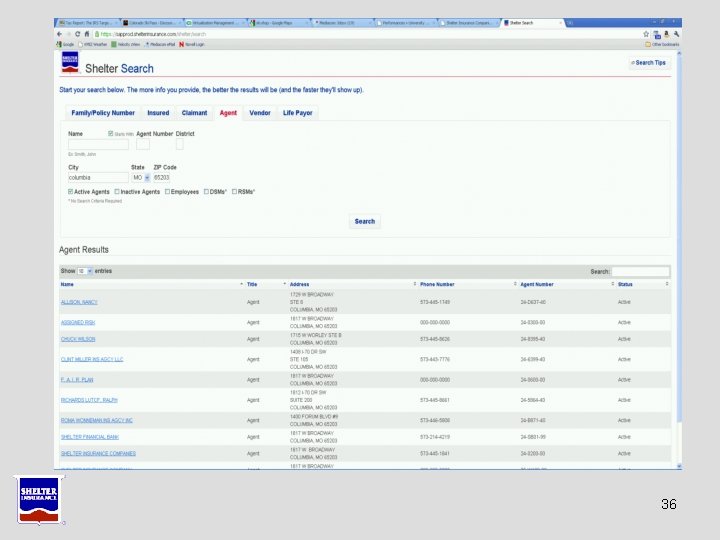Screen dimensions: 720x540
Task: Open the ALLISON, NANCY agent link
Action: 79,302
